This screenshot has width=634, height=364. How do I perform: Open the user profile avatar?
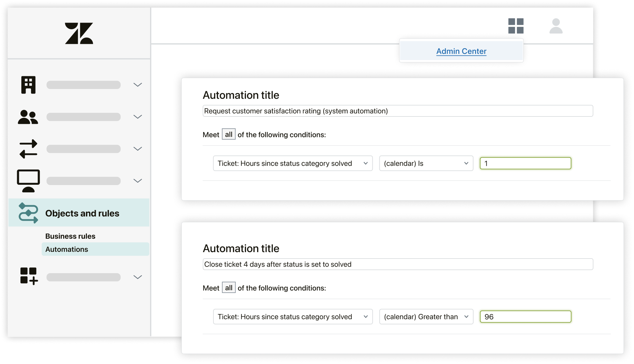(x=556, y=26)
